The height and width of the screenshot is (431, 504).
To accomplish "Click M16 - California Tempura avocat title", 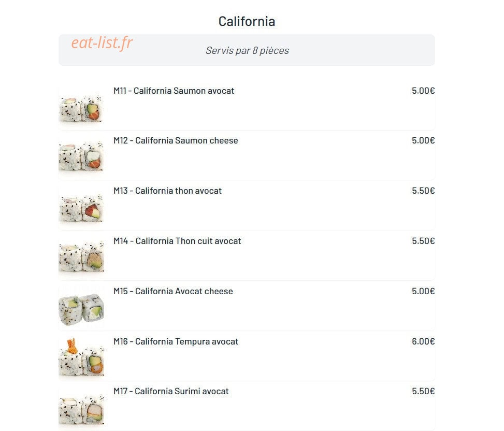I will tap(176, 341).
